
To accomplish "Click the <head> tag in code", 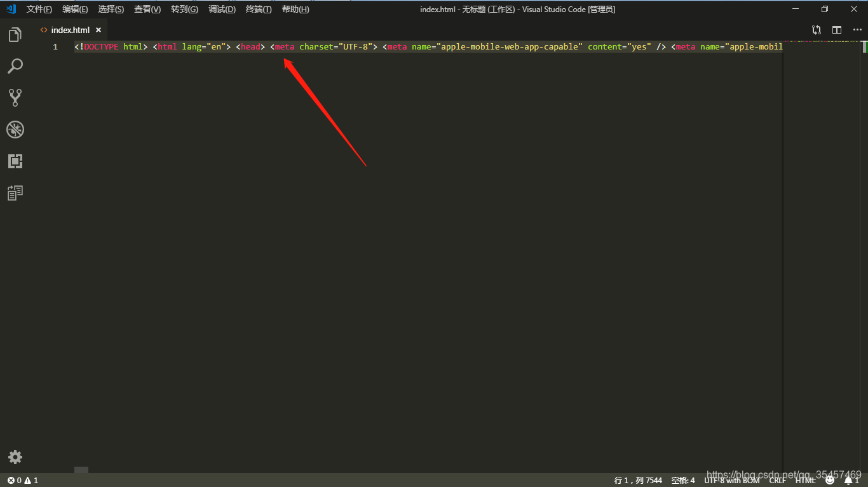I will pos(250,46).
